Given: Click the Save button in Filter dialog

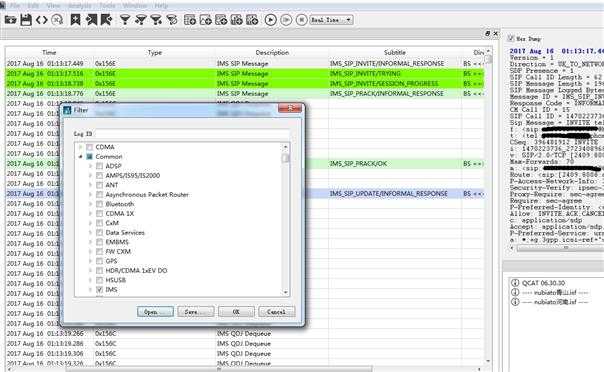Looking at the screenshot, I should pyautogui.click(x=196, y=312).
